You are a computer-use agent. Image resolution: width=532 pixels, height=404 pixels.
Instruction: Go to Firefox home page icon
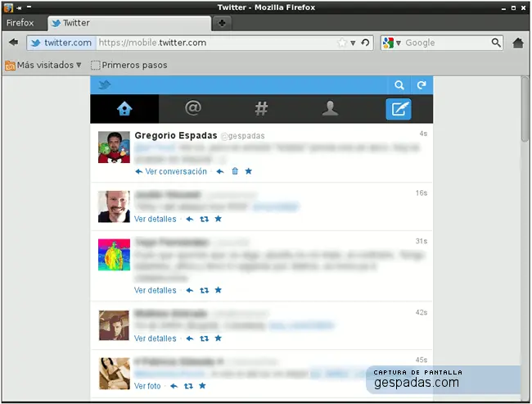tap(518, 43)
